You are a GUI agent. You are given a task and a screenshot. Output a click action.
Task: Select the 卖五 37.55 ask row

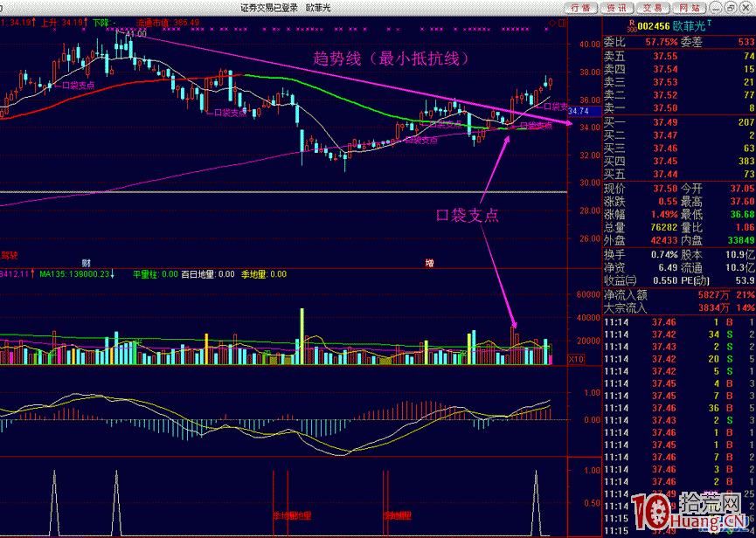(679, 57)
